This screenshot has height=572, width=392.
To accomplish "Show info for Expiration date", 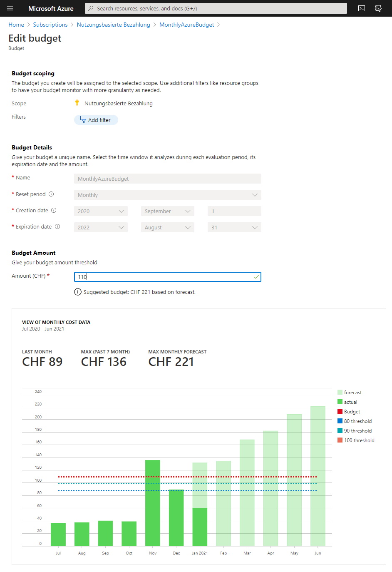I will coord(57,226).
